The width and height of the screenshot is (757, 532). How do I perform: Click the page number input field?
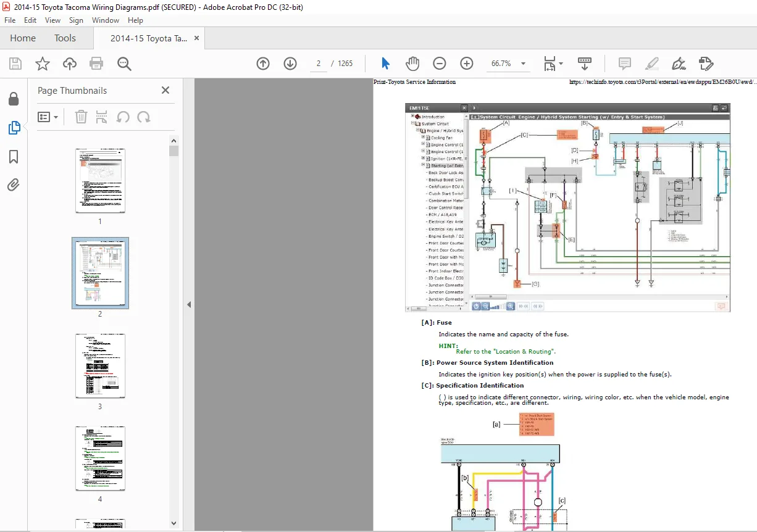pos(319,64)
